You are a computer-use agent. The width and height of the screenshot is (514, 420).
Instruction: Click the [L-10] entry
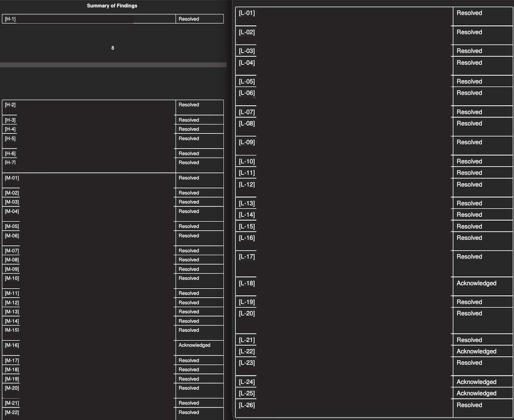click(x=247, y=161)
